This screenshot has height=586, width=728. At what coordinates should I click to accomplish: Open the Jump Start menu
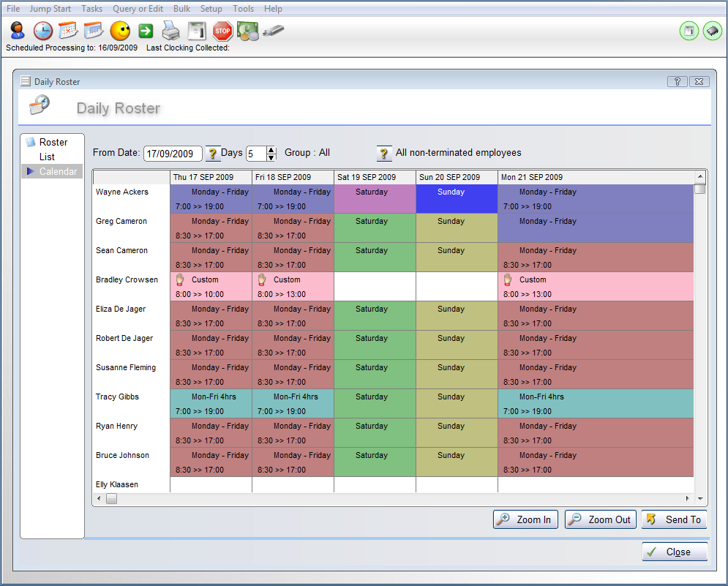50,9
